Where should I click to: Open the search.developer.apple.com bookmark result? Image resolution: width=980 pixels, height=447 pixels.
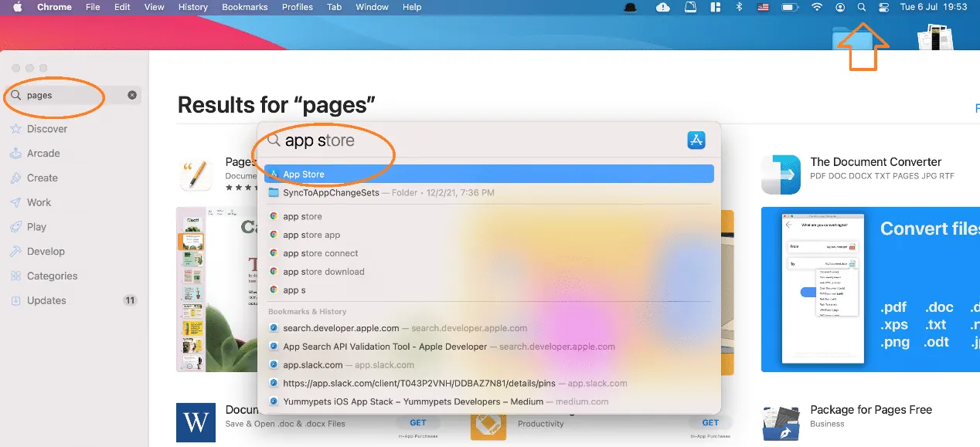pyautogui.click(x=489, y=328)
